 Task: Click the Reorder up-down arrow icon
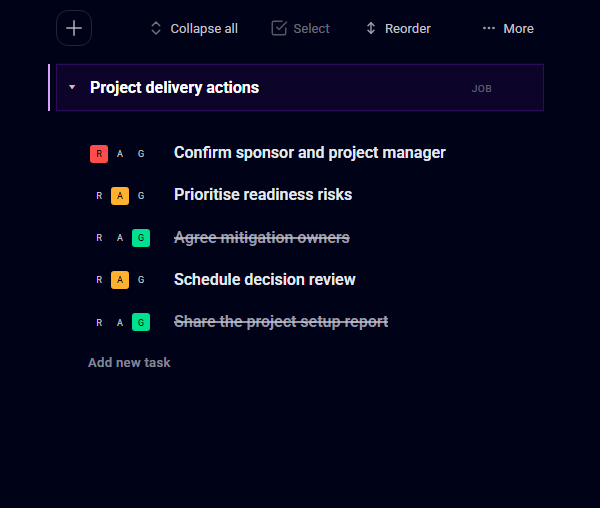coord(371,28)
